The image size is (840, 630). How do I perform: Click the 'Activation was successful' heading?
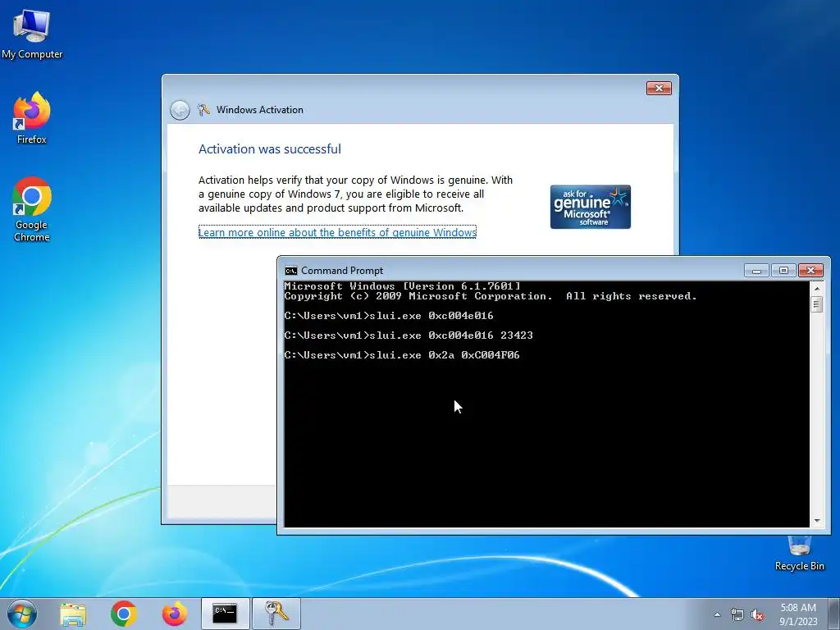pyautogui.click(x=269, y=149)
